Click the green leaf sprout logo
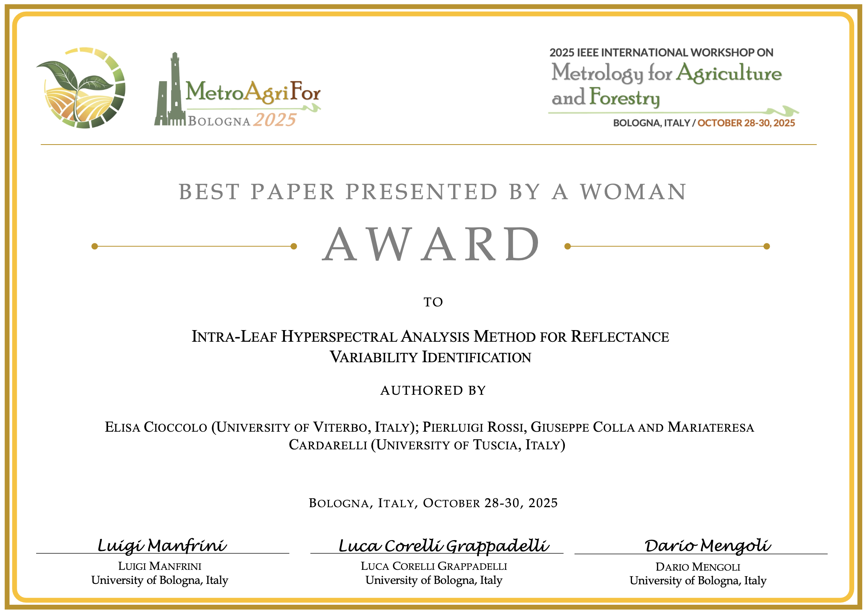The width and height of the screenshot is (867, 616). 80,88
